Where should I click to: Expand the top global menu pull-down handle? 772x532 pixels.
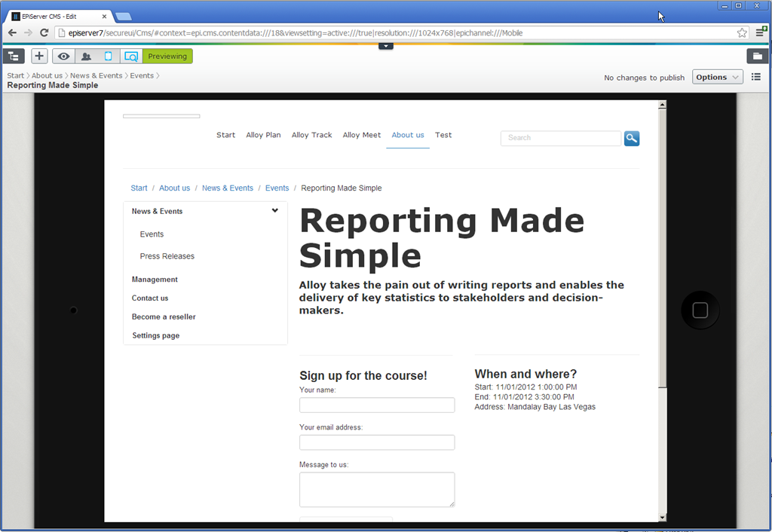tap(386, 47)
